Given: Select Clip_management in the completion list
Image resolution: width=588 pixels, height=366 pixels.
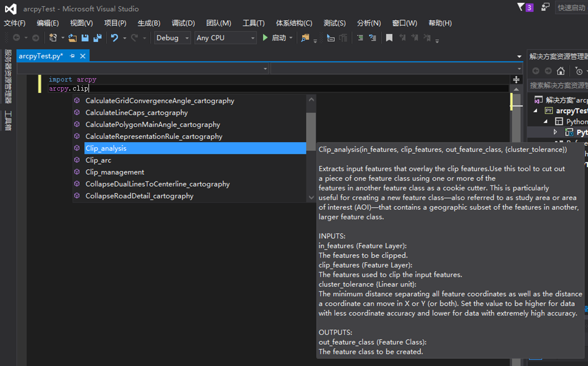Looking at the screenshot, I should click(189, 172).
